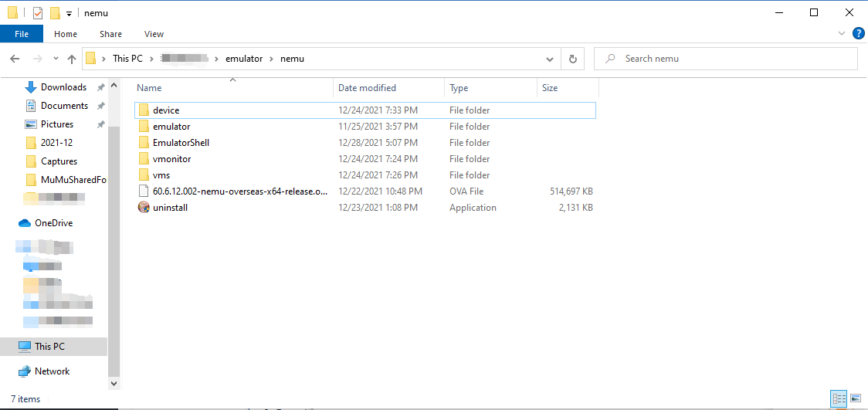Select the vmonitor folder icon
Viewport: 868px width, 410px height.
click(144, 159)
